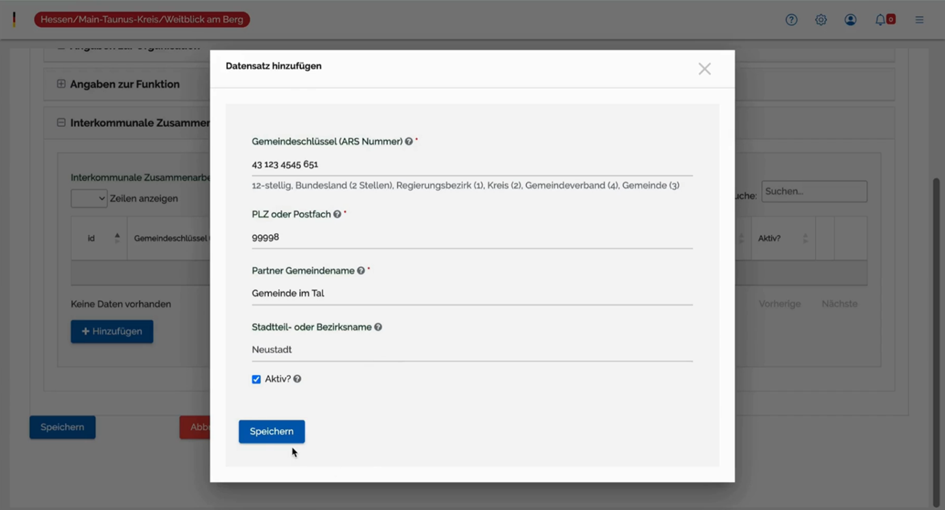Open the notifications bell icon
The width and height of the screenshot is (945, 510).
click(x=881, y=20)
